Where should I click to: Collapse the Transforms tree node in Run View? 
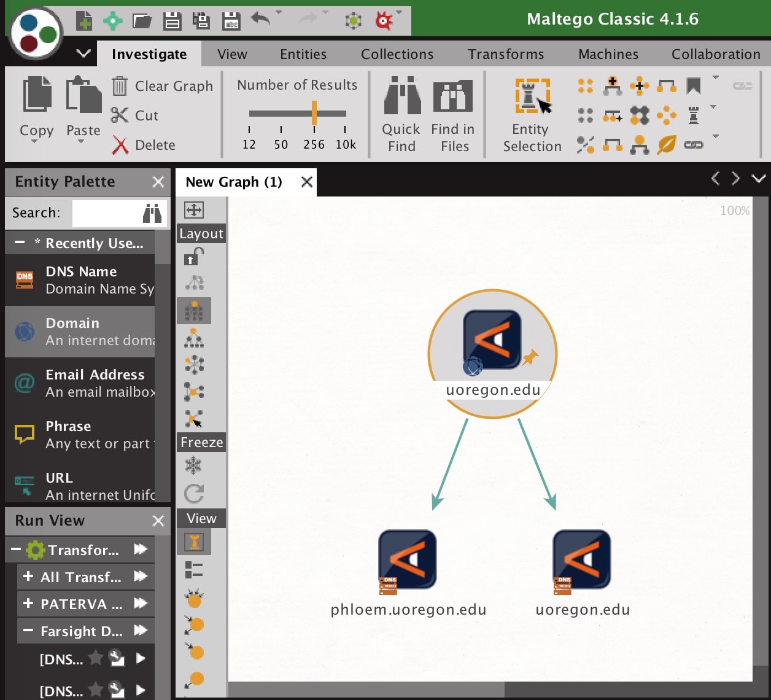(x=16, y=550)
